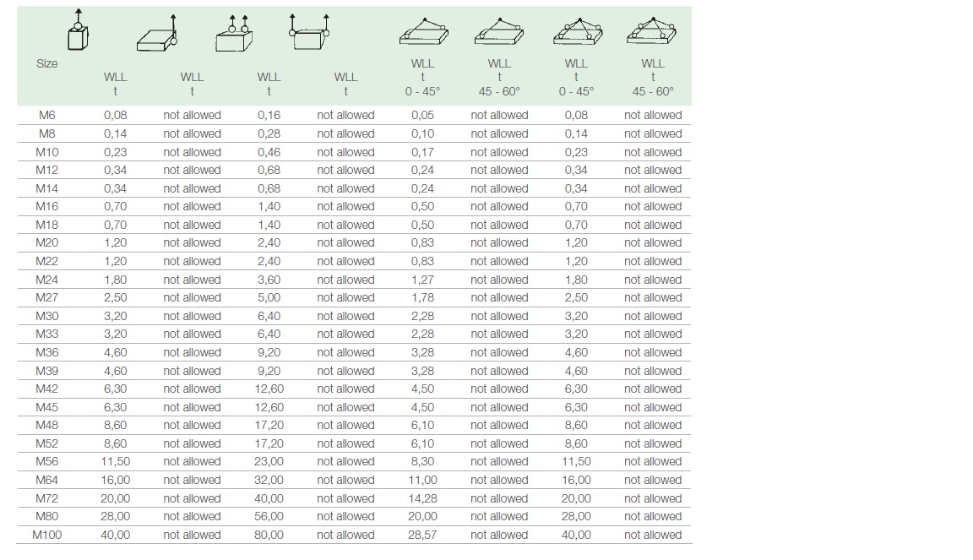Click the single vertical eyebolt lift diagram

click(x=76, y=30)
